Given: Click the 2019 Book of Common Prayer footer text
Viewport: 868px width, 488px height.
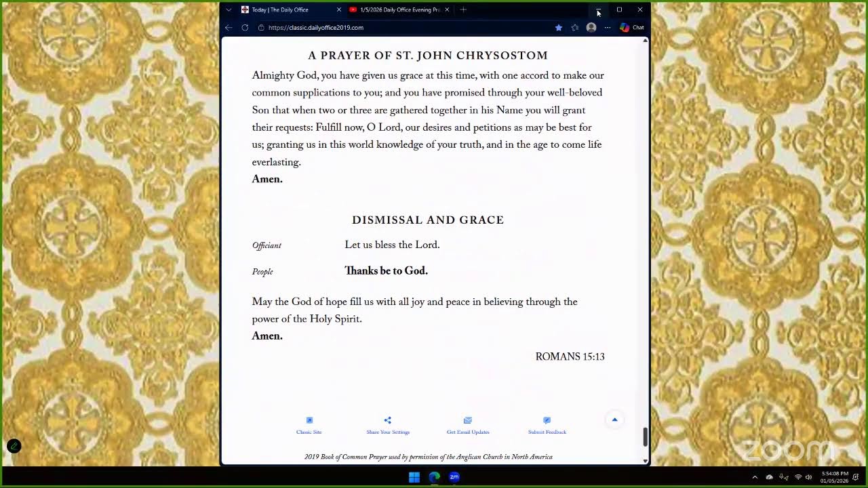Looking at the screenshot, I should (428, 457).
